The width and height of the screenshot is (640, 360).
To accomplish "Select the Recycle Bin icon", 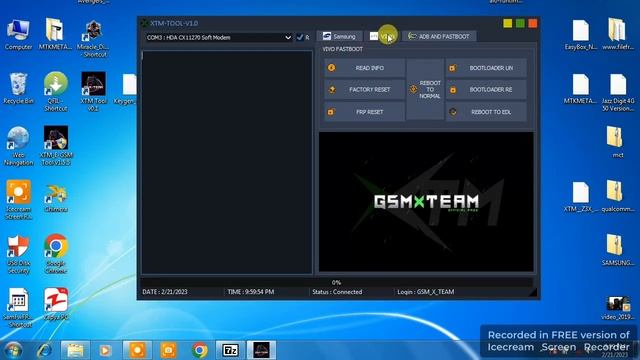I will [18, 89].
